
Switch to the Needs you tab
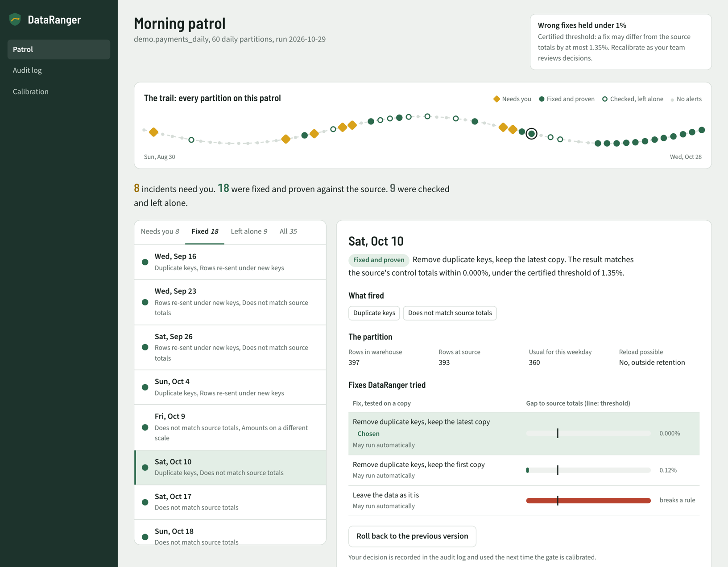point(160,231)
